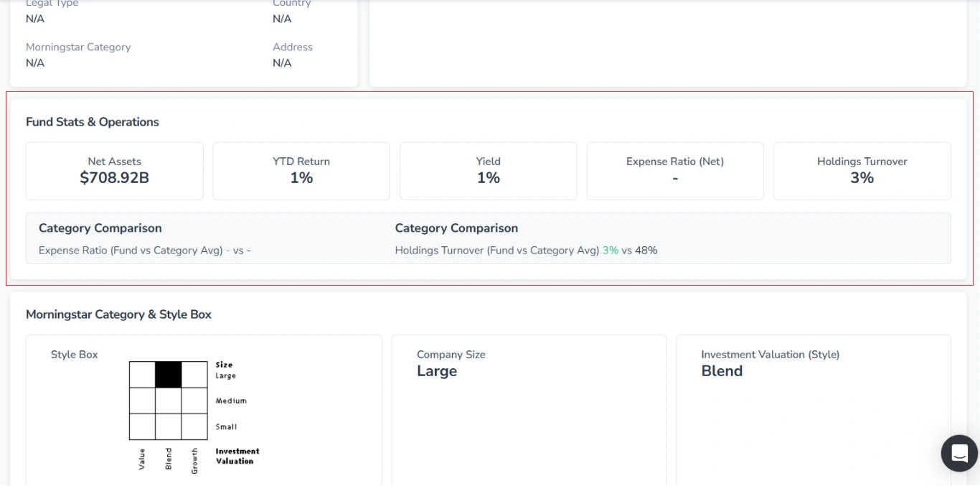
Task: Select the Yield stat card
Action: tap(488, 171)
